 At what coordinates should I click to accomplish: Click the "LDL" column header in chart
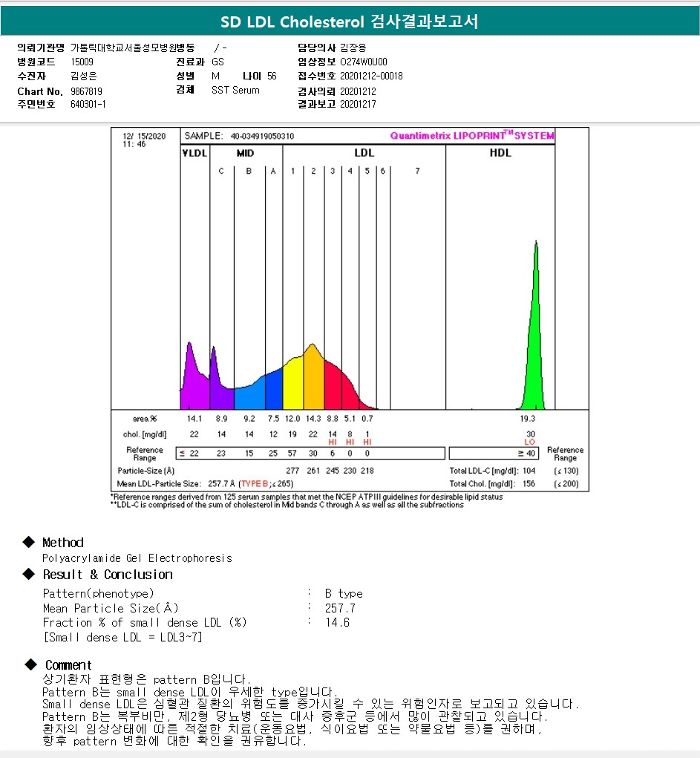(364, 153)
